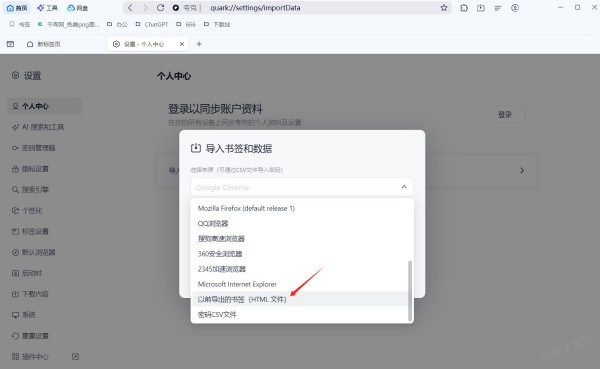Choose 密码CSV文件 from the source list
Viewport: 600px width, 369px height.
tap(301, 315)
